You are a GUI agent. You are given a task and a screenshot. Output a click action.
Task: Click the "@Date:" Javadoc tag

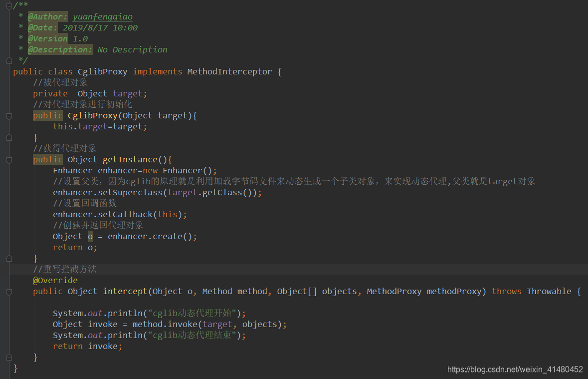click(43, 28)
